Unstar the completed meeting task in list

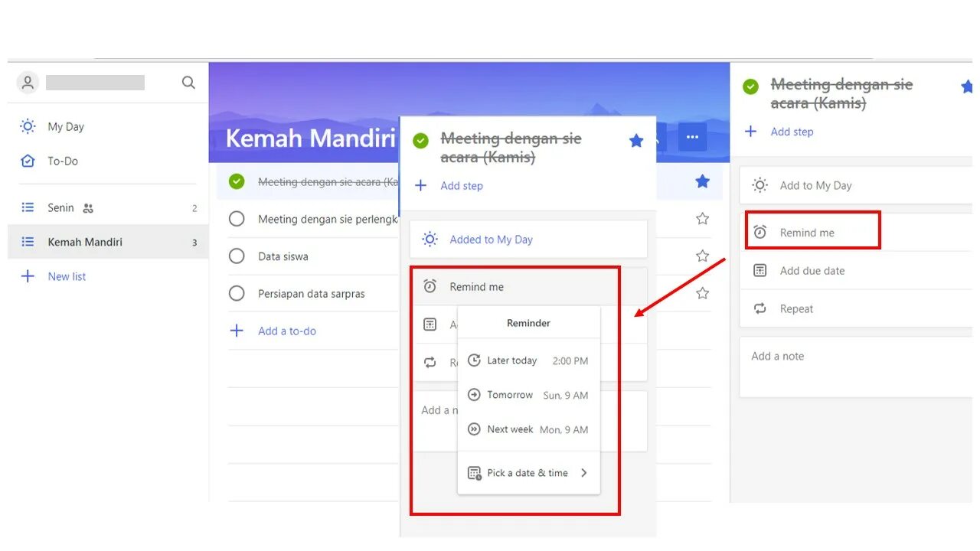point(702,181)
